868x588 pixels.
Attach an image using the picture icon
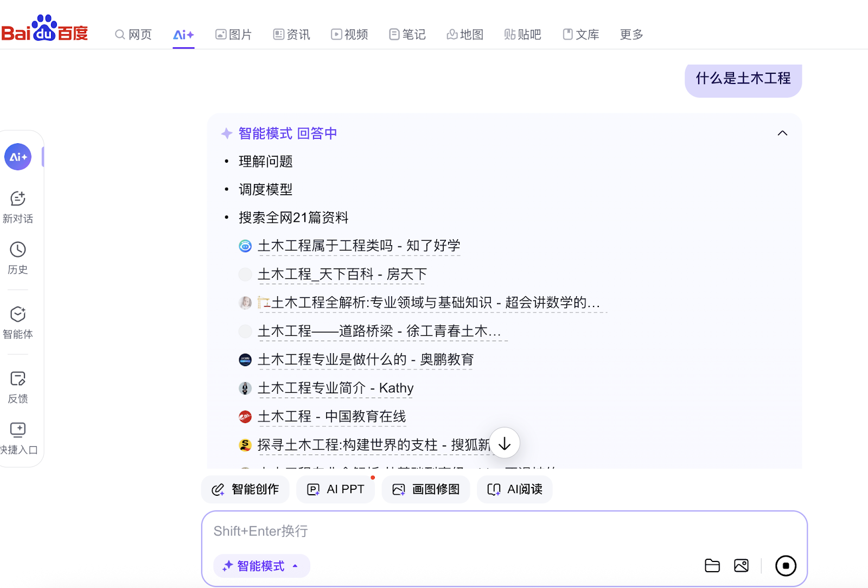point(741,565)
